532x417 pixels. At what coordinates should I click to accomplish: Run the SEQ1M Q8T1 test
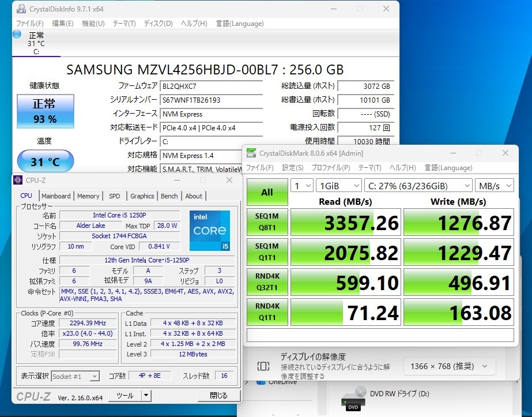coord(267,222)
